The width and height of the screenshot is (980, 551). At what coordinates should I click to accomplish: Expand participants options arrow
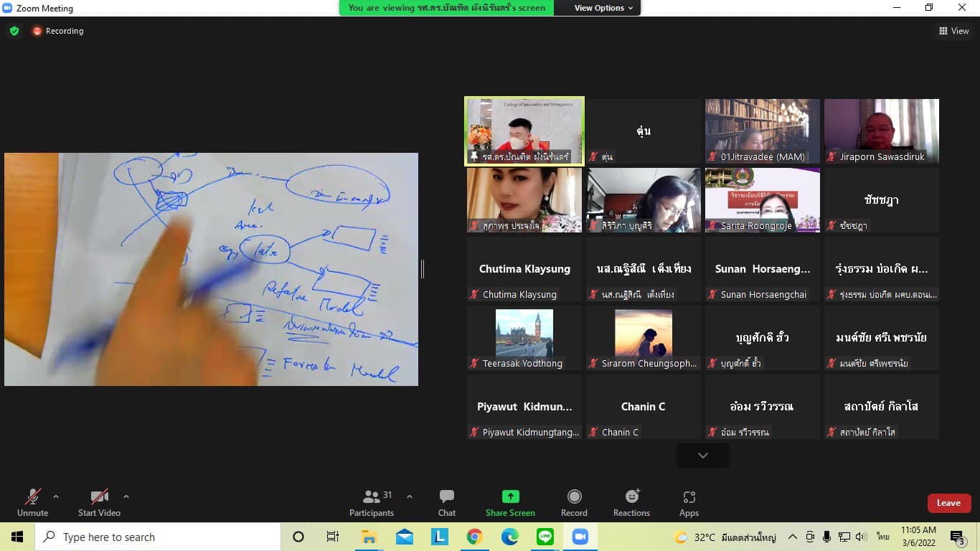click(x=410, y=496)
